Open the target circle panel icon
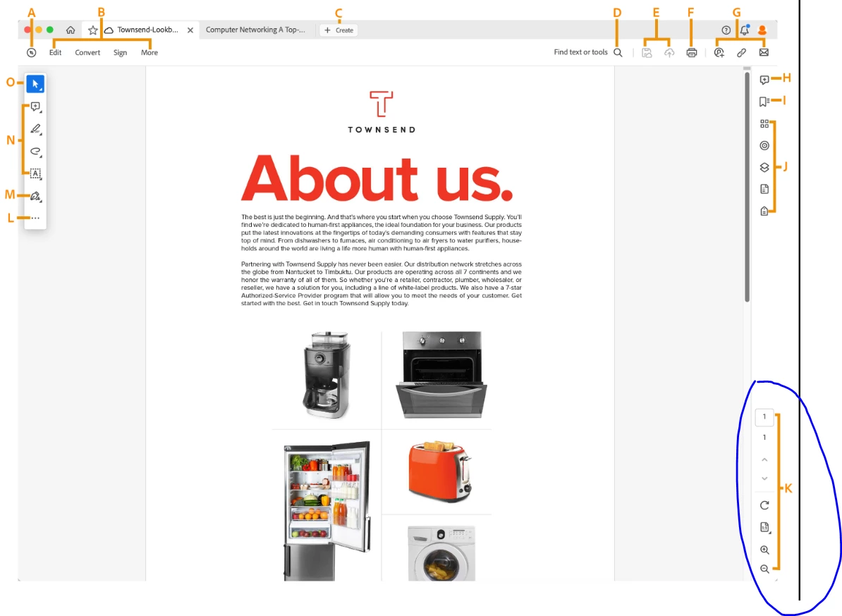 pyautogui.click(x=764, y=145)
